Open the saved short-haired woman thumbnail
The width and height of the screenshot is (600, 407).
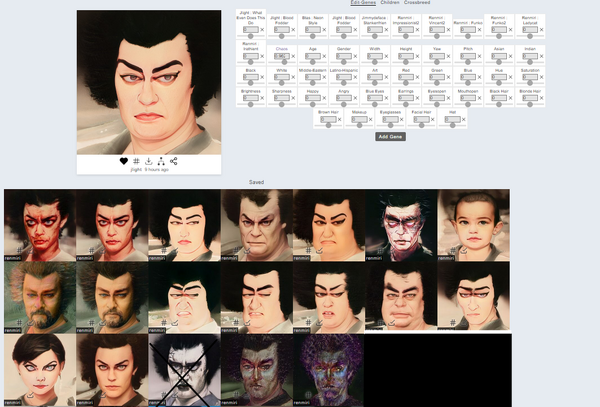pyautogui.click(x=40, y=370)
